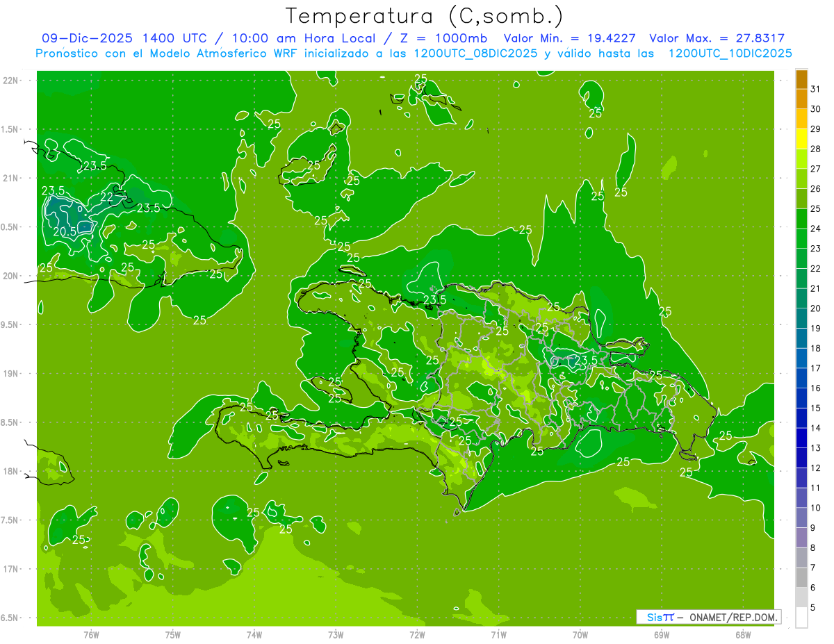Select the "Valor Min. = 19.4227" readout

click(x=569, y=38)
